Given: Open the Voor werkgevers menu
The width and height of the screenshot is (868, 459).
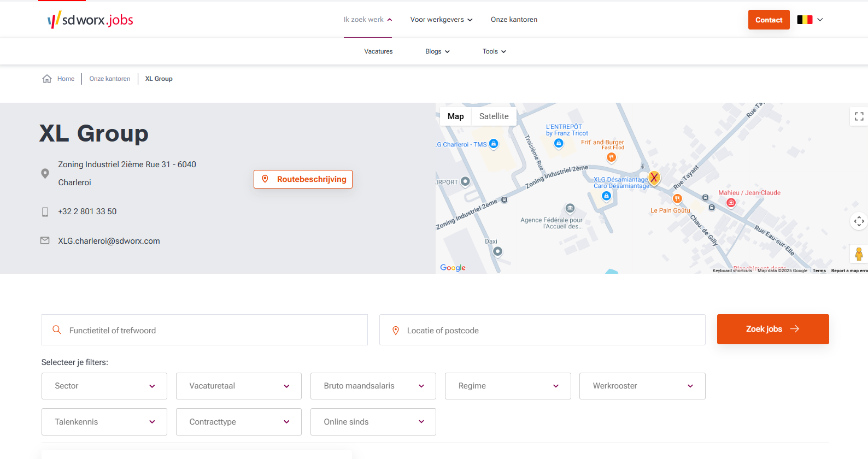Looking at the screenshot, I should pyautogui.click(x=441, y=20).
